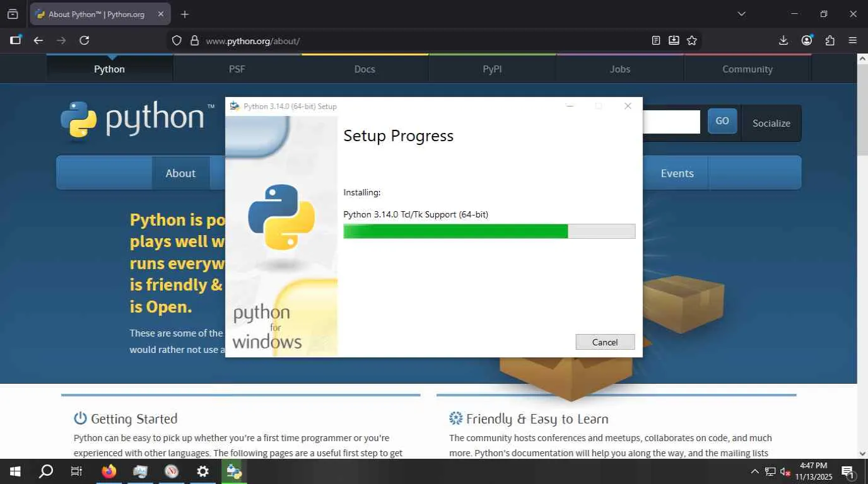Click the muted volume tray icon
This screenshot has width=868, height=484.
click(785, 471)
